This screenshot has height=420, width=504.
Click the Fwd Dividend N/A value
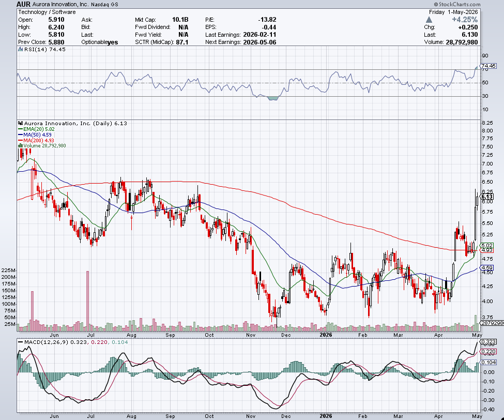(183, 27)
